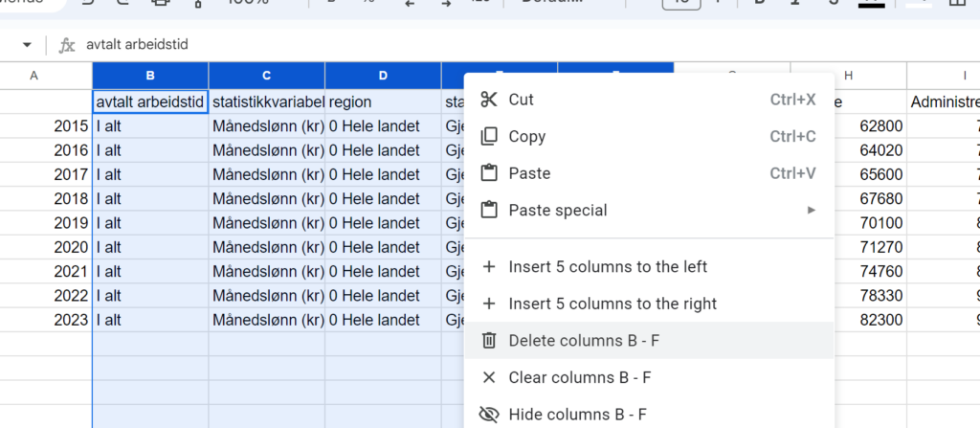Click the 'region' header cell
Viewport: 980px width, 428px height.
(383, 102)
